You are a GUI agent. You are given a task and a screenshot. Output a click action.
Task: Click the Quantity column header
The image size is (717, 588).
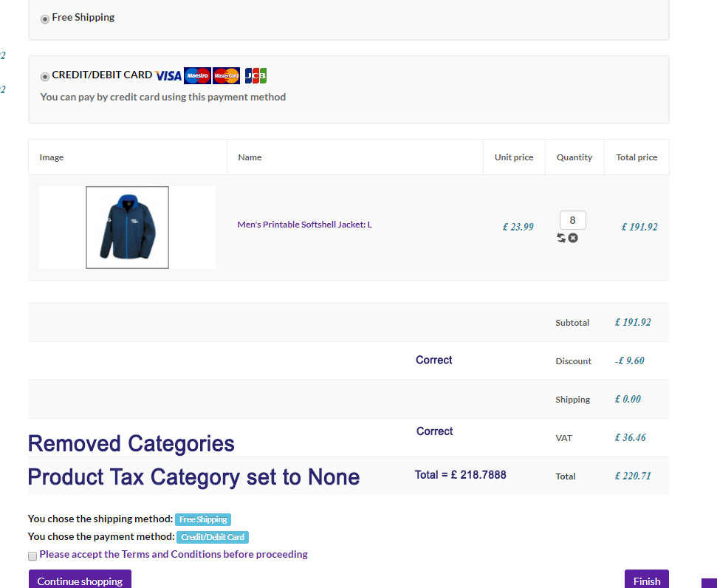pyautogui.click(x=574, y=157)
